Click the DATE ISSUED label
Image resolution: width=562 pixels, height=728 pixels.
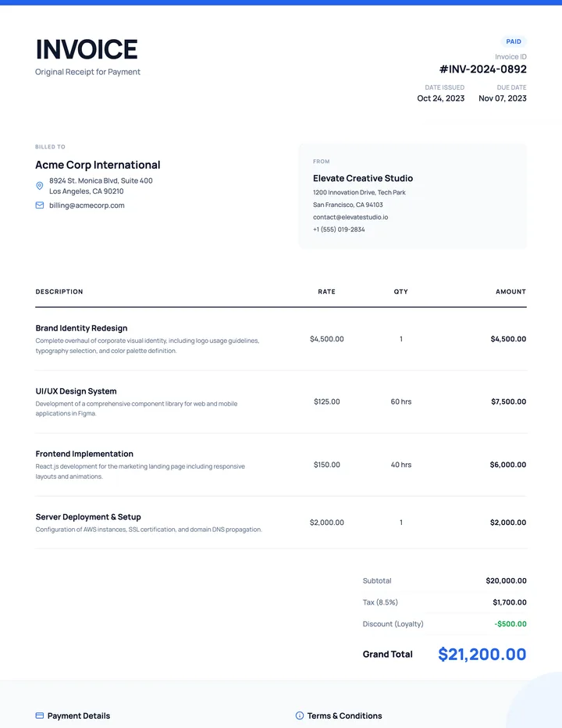(445, 87)
